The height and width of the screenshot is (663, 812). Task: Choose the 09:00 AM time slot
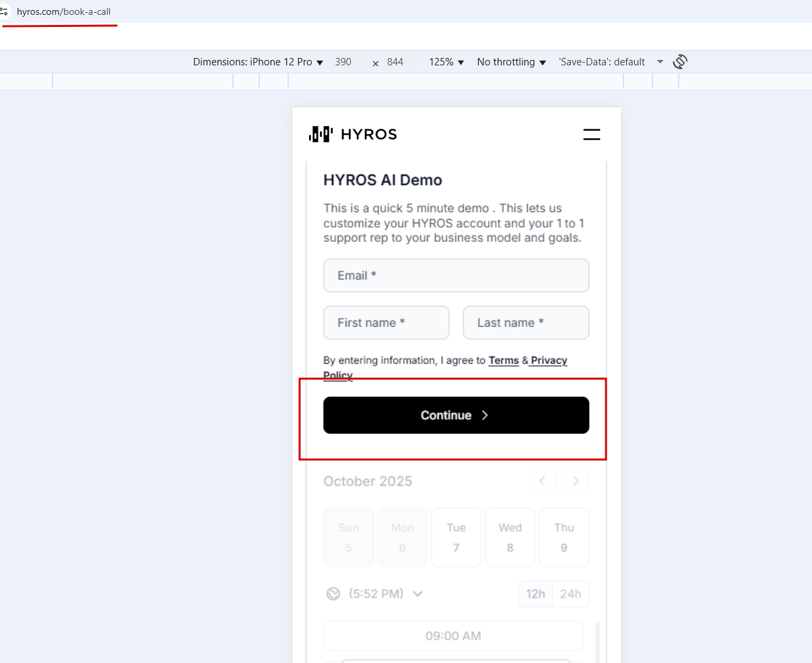pos(453,636)
